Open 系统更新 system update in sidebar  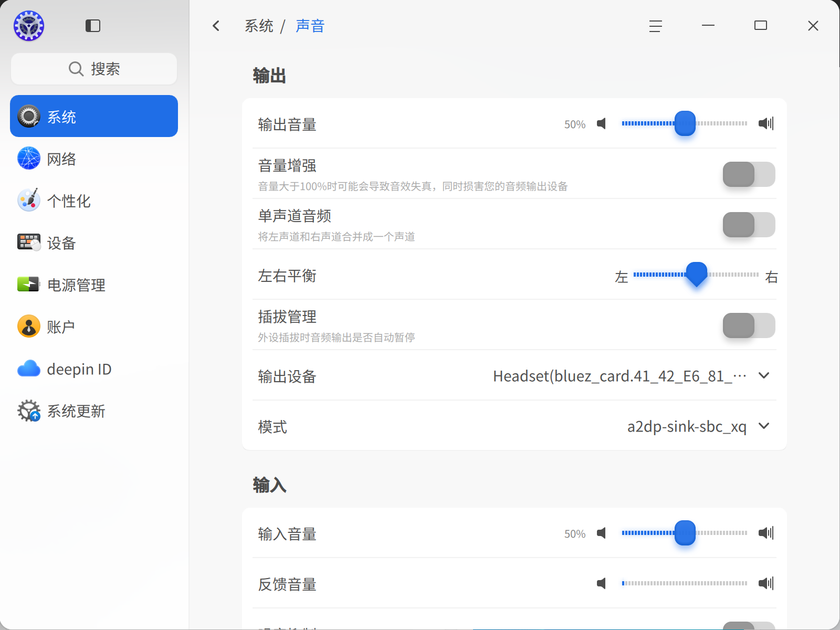94,411
